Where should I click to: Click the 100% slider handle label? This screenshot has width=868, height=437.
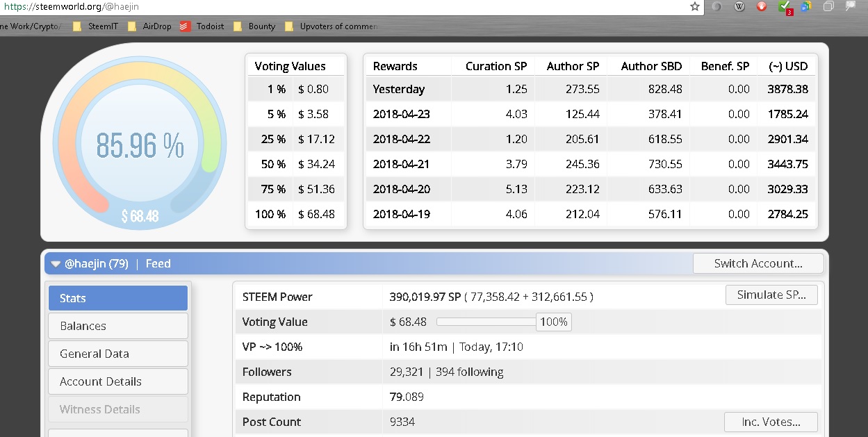click(554, 322)
